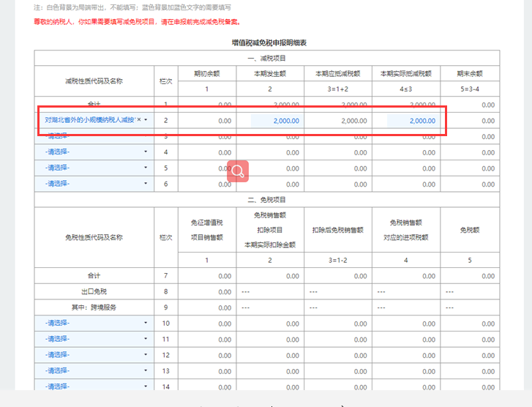
Task: Click the 免征增值税项目销售额 column header
Action: click(x=207, y=230)
